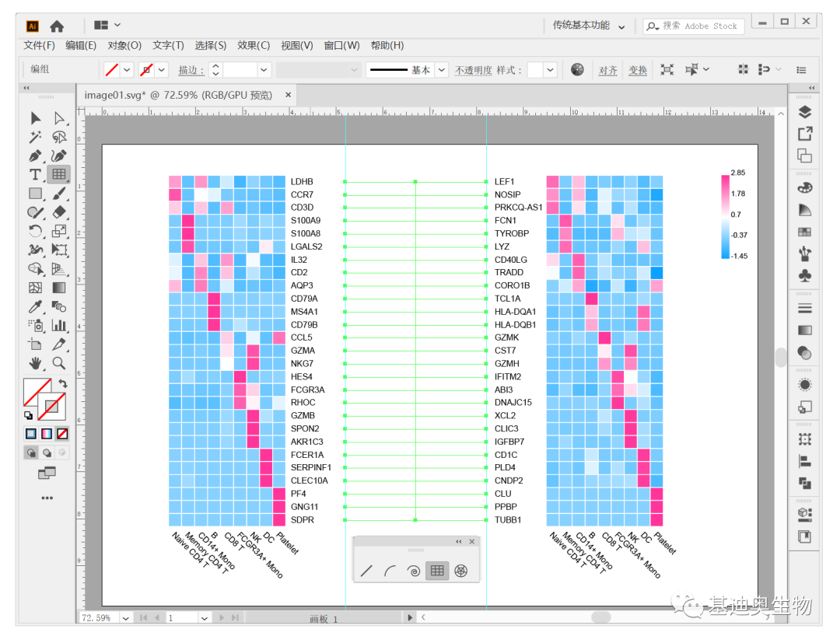Select the Rotate tool

point(35,231)
